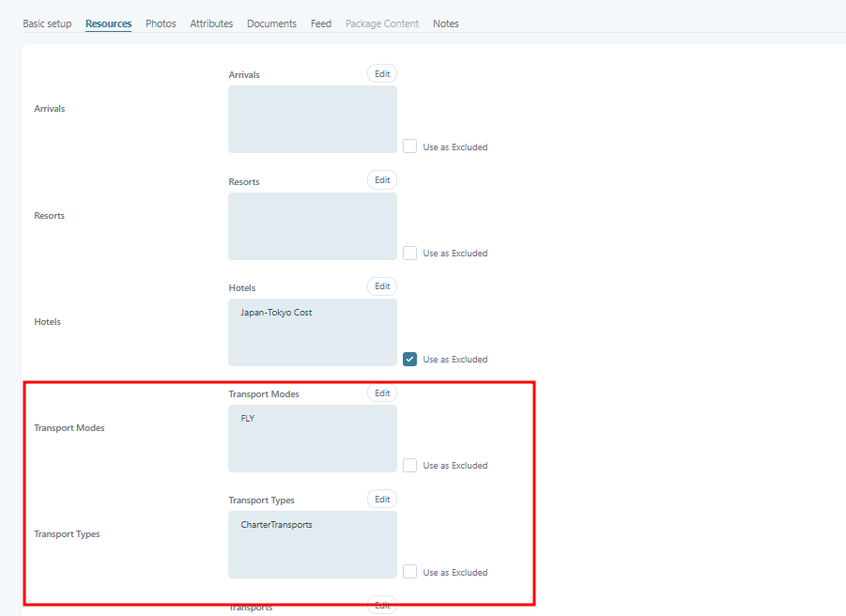Viewport: 846px width, 616px height.
Task: Click the Hotels box containing Japan-Tokyo Cost
Action: click(312, 332)
